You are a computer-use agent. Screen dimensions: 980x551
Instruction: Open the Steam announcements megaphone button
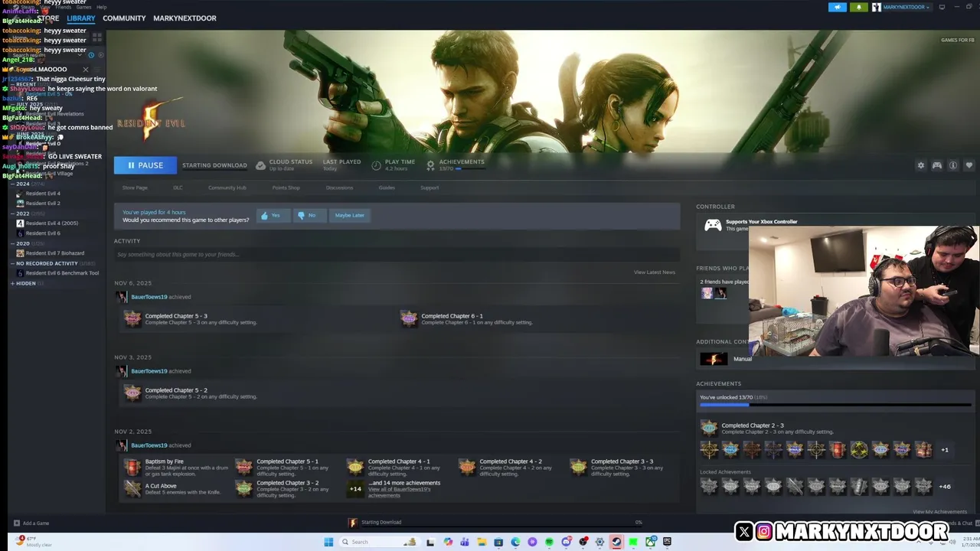[x=837, y=7]
